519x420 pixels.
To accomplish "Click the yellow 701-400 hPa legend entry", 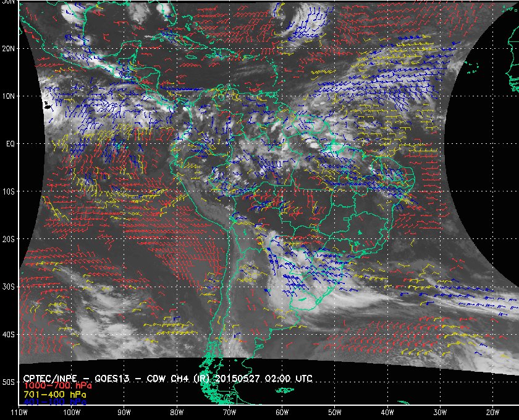I will tap(54, 395).
